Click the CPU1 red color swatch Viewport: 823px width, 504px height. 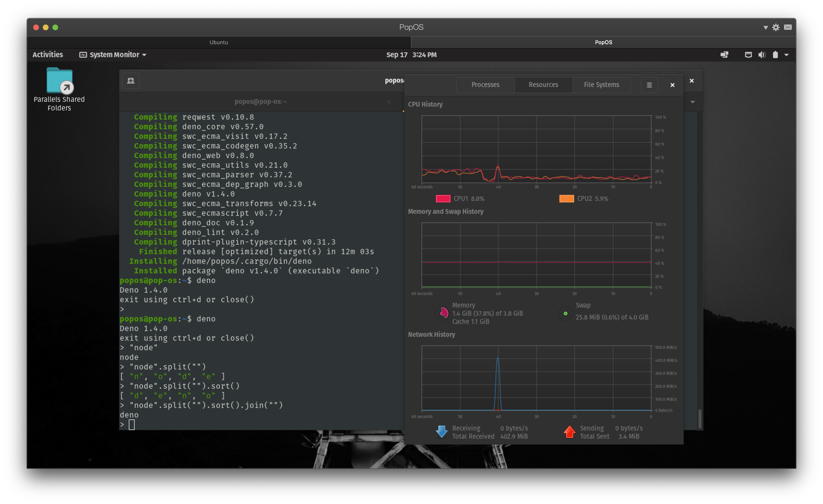(443, 199)
